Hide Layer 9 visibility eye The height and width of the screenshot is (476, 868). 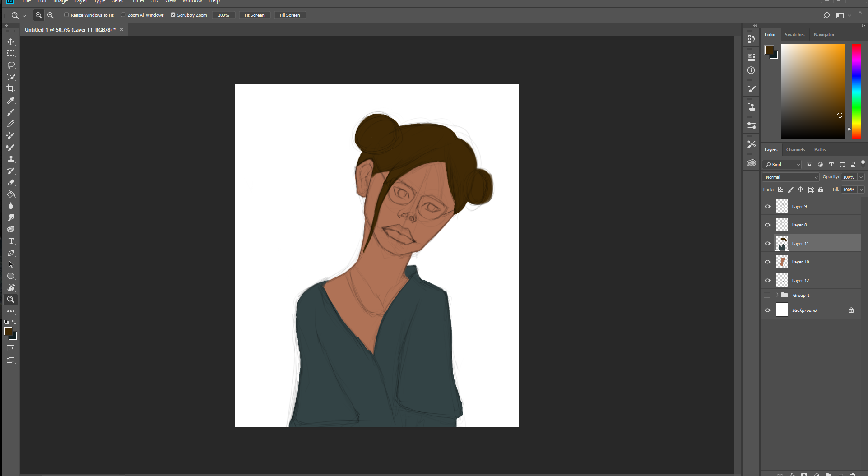pos(767,206)
